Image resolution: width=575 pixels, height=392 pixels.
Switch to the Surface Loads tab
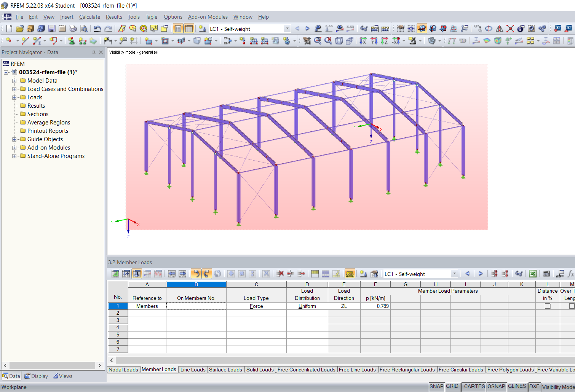225,370
